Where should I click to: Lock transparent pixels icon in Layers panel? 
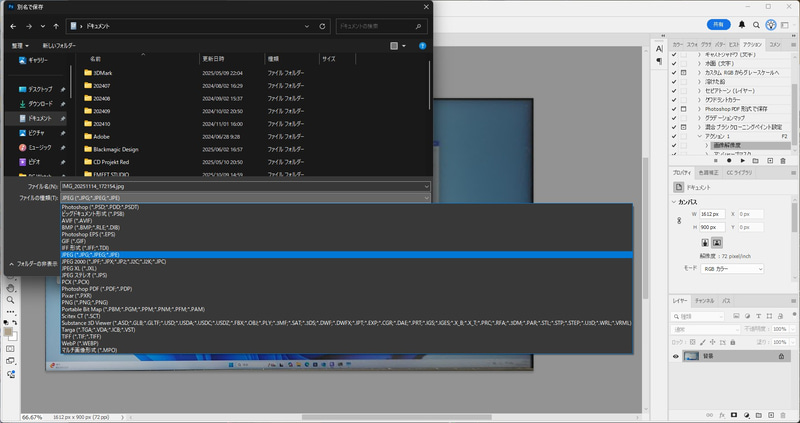(692, 342)
